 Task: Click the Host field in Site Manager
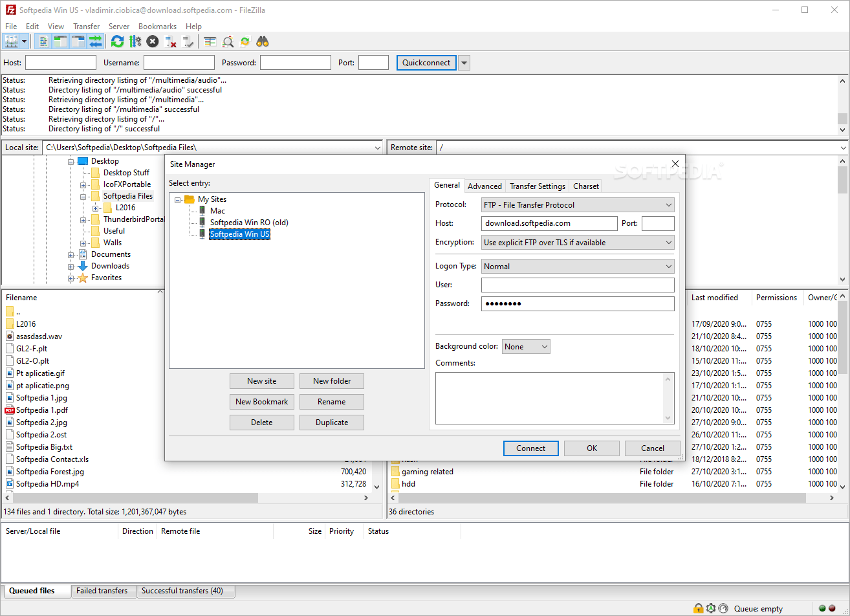point(549,223)
